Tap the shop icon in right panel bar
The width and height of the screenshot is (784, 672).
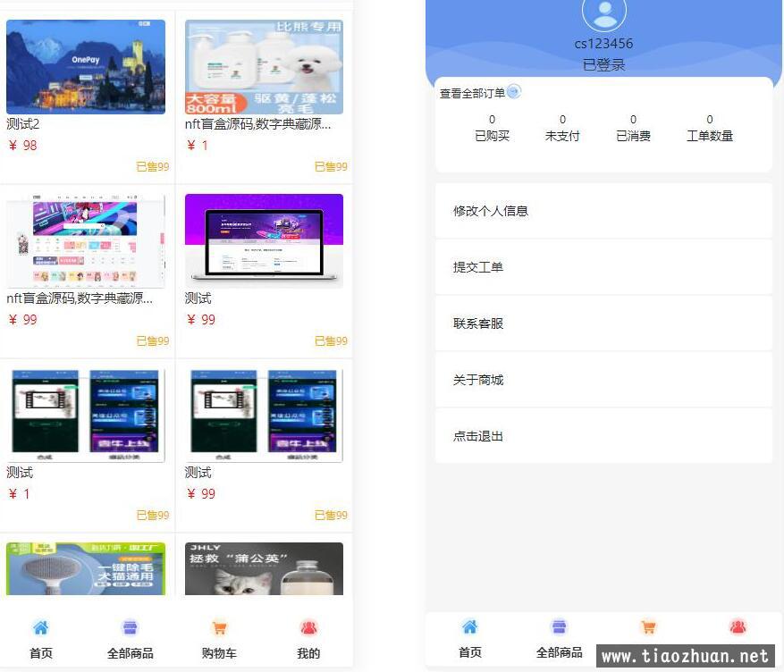(559, 626)
